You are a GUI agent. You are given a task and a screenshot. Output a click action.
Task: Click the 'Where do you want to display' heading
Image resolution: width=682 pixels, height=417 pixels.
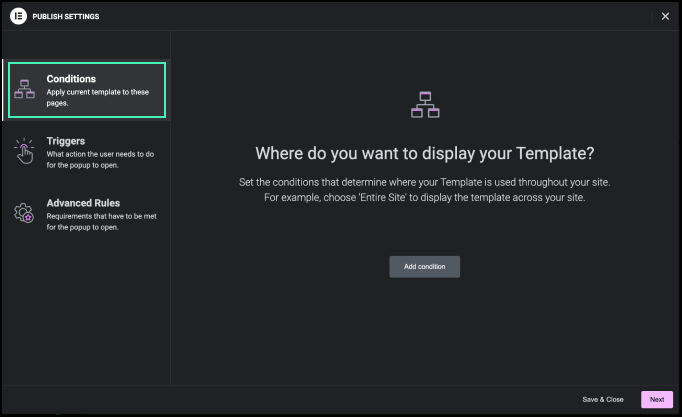(424, 153)
